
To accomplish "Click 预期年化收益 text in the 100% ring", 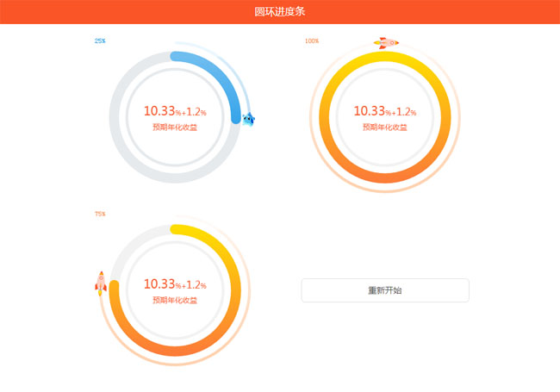I will pos(385,128).
